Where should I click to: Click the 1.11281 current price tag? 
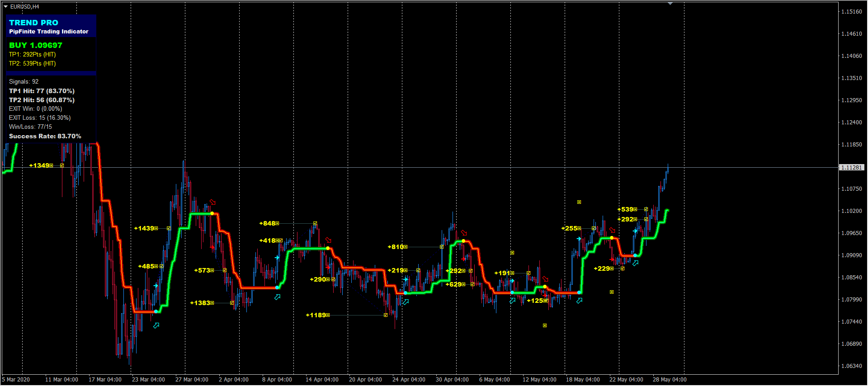pyautogui.click(x=851, y=168)
